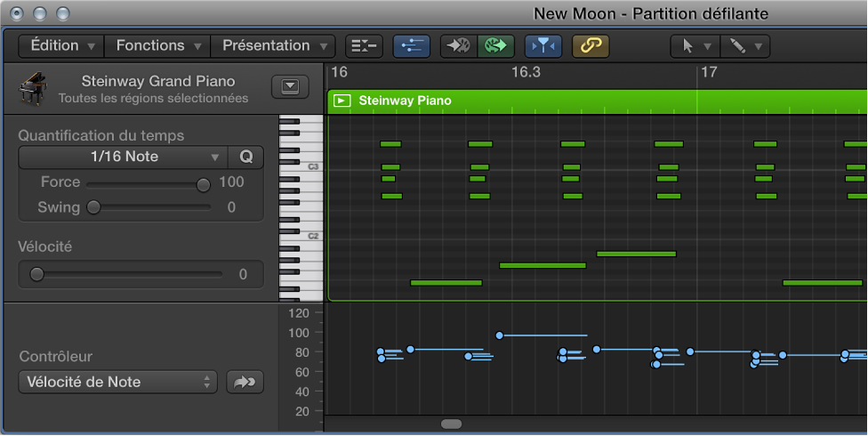Click the Q quantize button
Screen dimensions: 868x436
pyautogui.click(x=245, y=157)
